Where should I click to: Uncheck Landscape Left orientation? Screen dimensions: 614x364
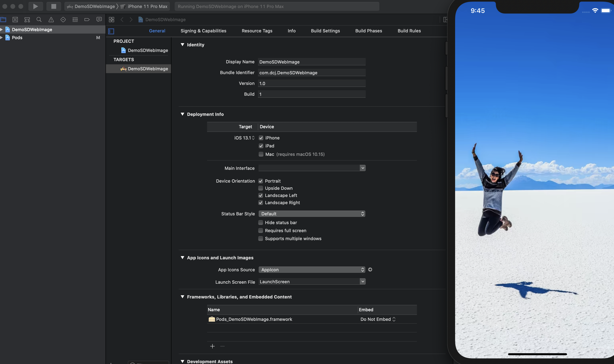click(261, 195)
